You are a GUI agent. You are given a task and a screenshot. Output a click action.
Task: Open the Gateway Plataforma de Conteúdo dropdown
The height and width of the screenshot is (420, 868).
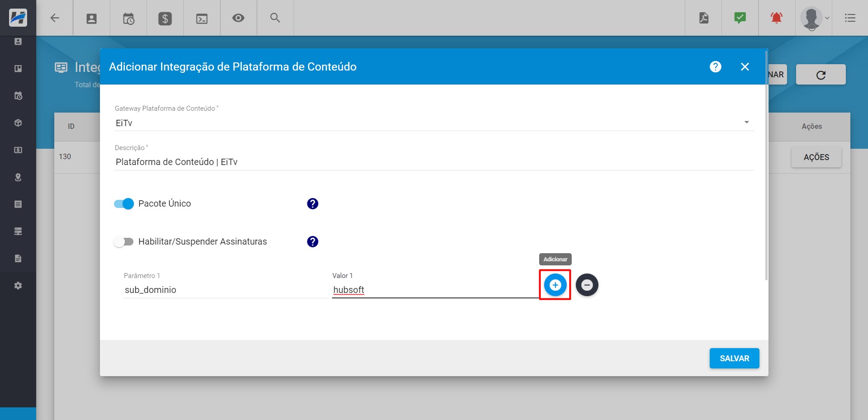(746, 122)
